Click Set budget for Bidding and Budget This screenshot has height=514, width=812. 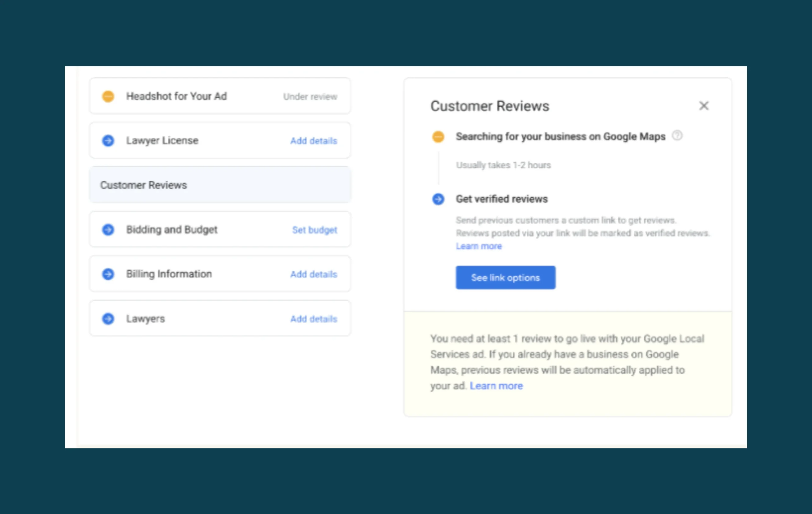[314, 230]
